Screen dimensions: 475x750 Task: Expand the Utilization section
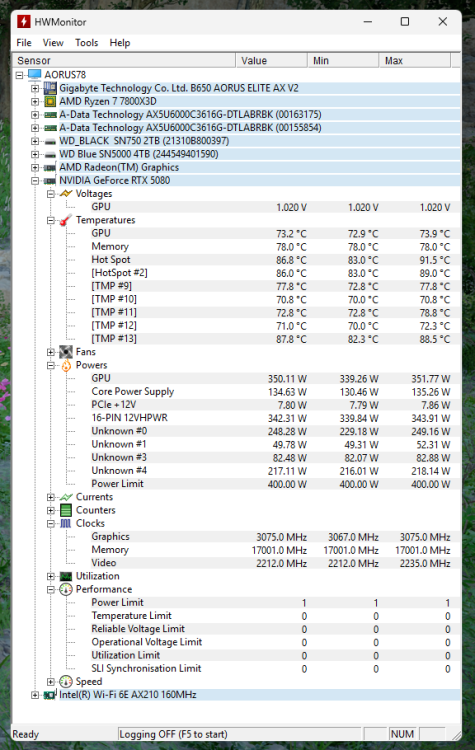point(51,576)
